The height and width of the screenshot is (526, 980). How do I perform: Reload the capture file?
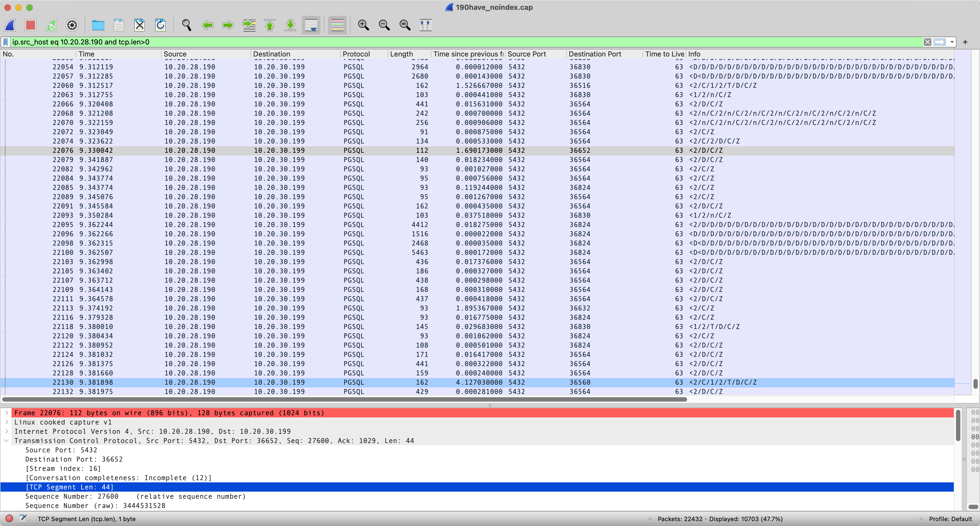tap(160, 25)
